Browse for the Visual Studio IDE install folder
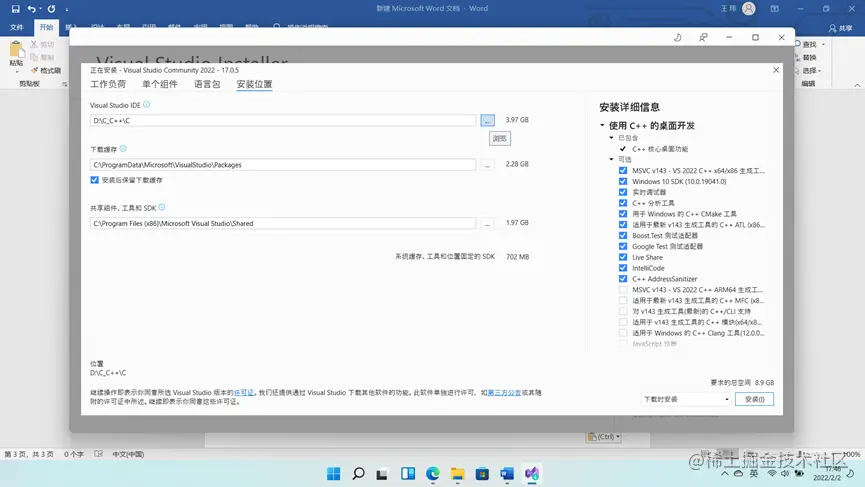 point(487,120)
